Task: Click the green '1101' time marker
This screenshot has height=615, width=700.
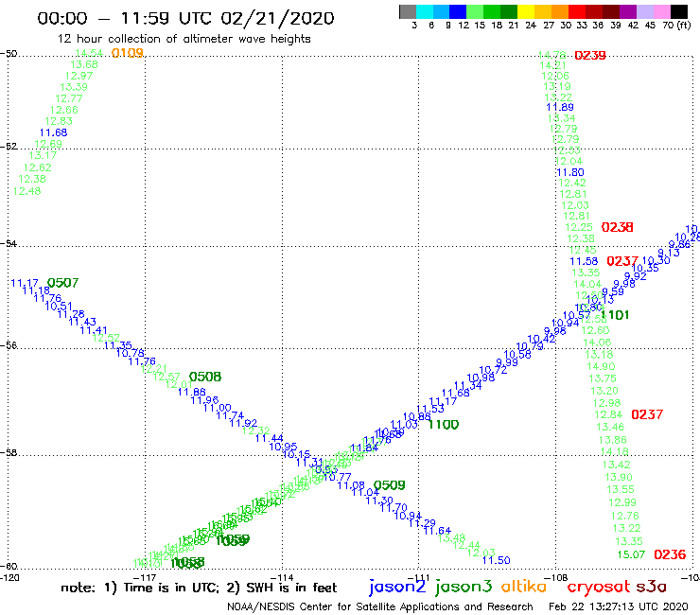Action: [x=615, y=315]
